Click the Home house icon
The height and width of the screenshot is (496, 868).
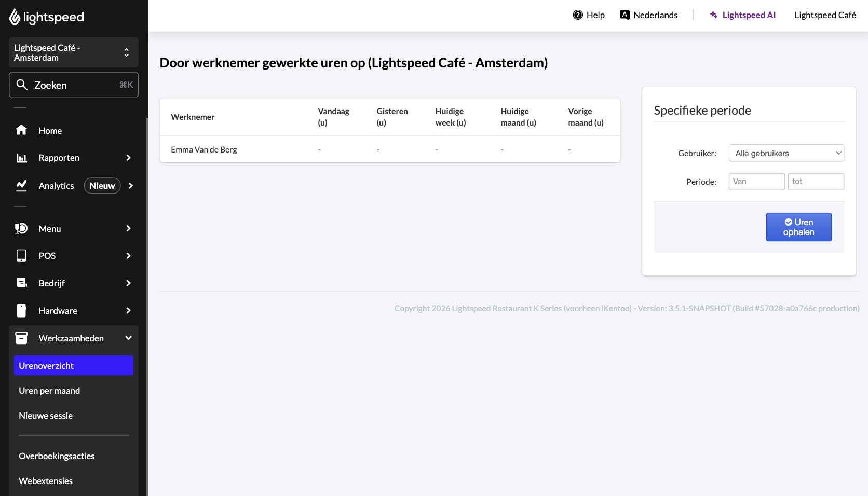[21, 130]
